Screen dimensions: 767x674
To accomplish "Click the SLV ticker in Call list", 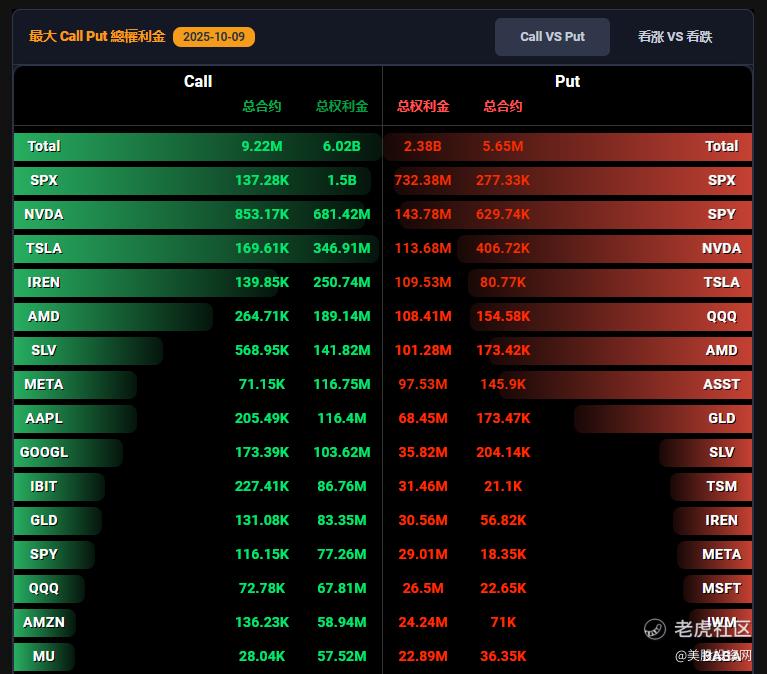I will coord(44,350).
